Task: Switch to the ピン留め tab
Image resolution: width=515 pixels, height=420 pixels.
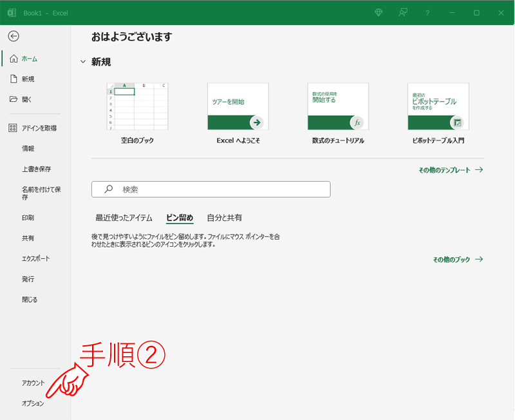Action: 180,218
